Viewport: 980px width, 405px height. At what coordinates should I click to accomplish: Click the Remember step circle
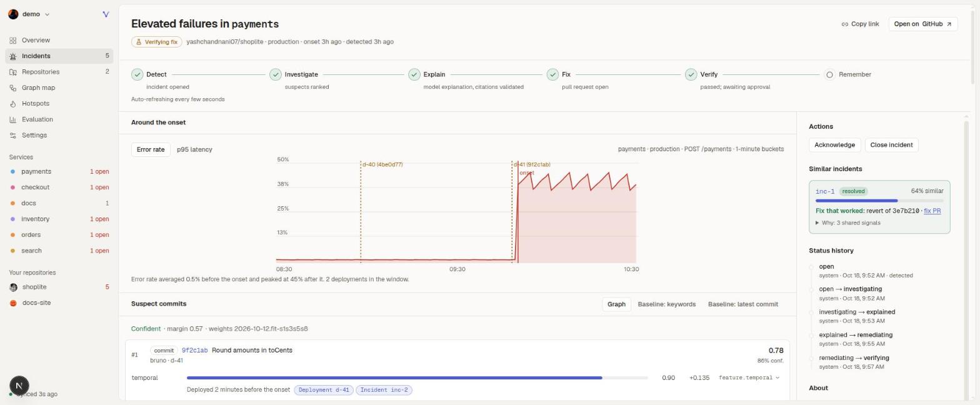coord(829,74)
